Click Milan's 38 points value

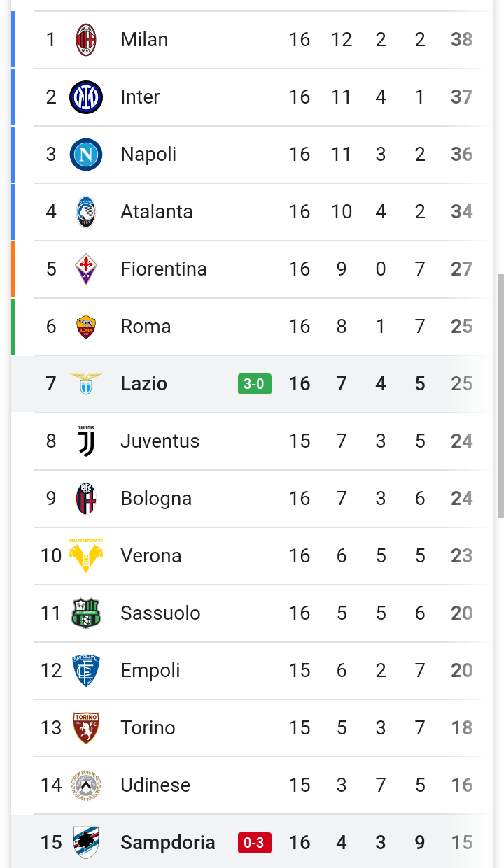pos(462,40)
